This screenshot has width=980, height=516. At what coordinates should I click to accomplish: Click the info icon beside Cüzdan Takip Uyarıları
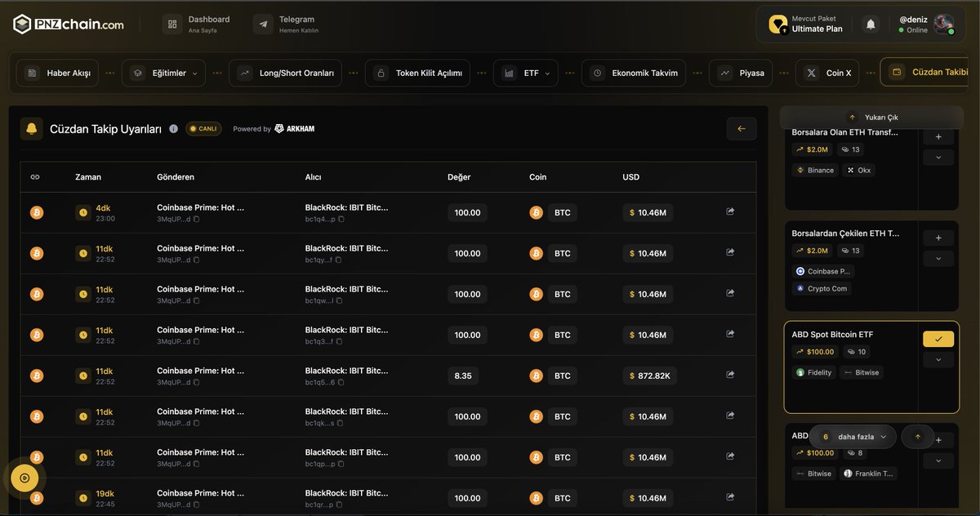pyautogui.click(x=173, y=129)
